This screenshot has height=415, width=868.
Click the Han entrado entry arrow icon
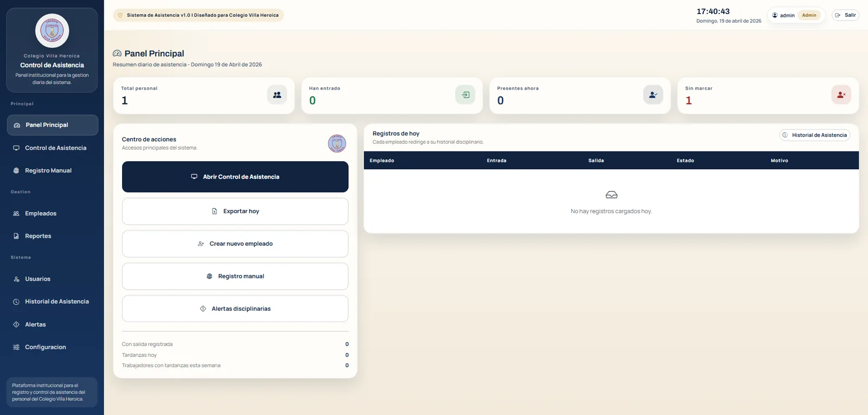click(465, 95)
